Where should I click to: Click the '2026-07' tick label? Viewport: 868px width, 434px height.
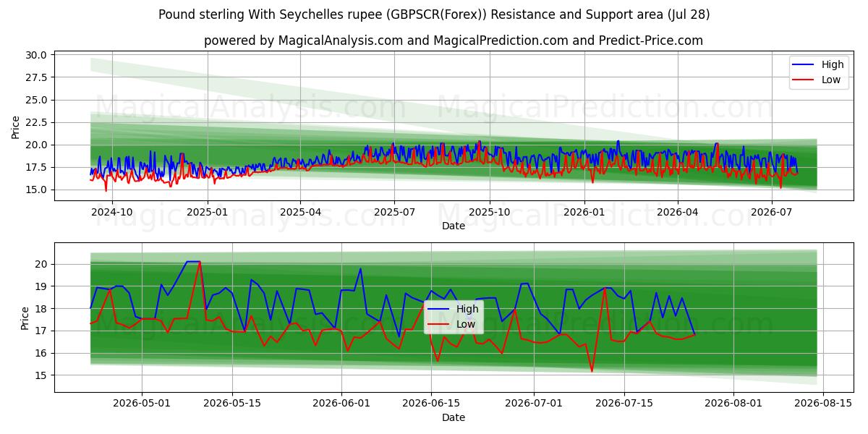point(771,212)
